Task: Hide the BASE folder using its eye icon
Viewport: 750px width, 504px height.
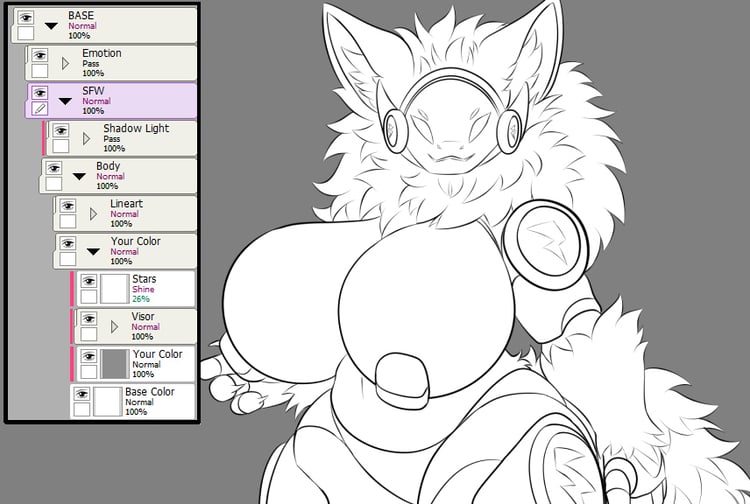Action: click(x=25, y=18)
